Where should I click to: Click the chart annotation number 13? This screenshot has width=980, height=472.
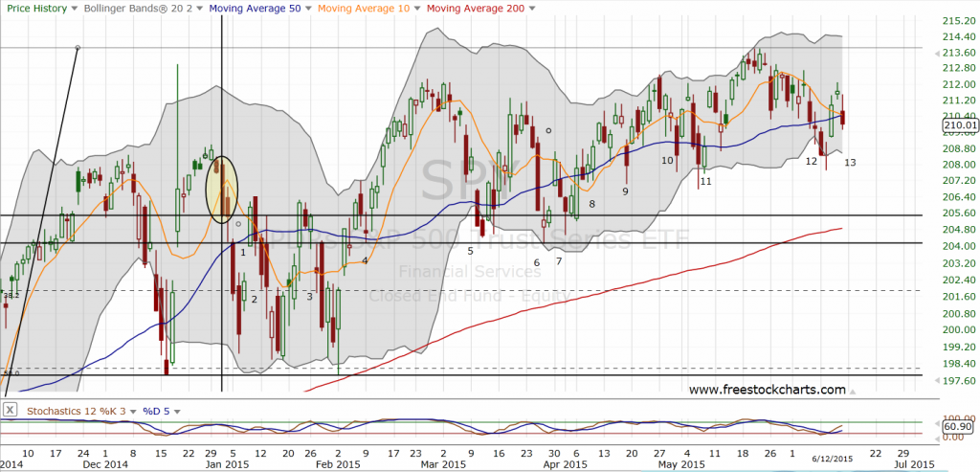click(850, 163)
